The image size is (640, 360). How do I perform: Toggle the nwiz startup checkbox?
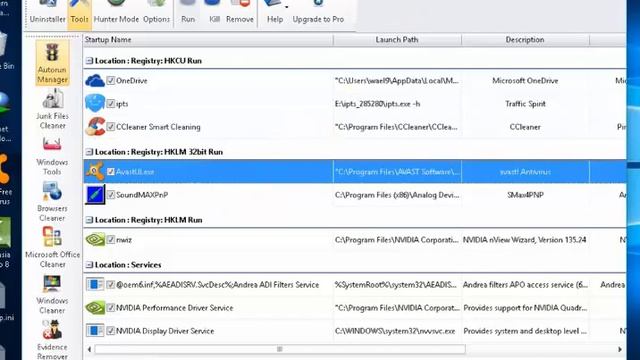tap(111, 240)
